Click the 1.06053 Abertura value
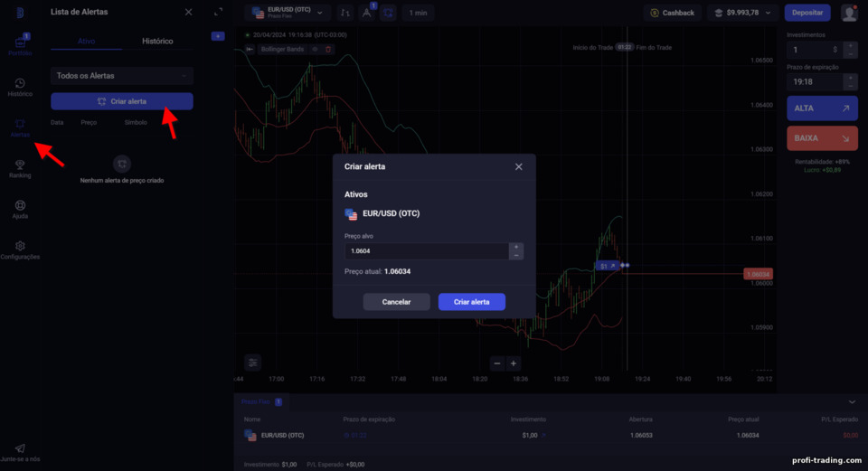The width and height of the screenshot is (868, 471). tap(641, 436)
